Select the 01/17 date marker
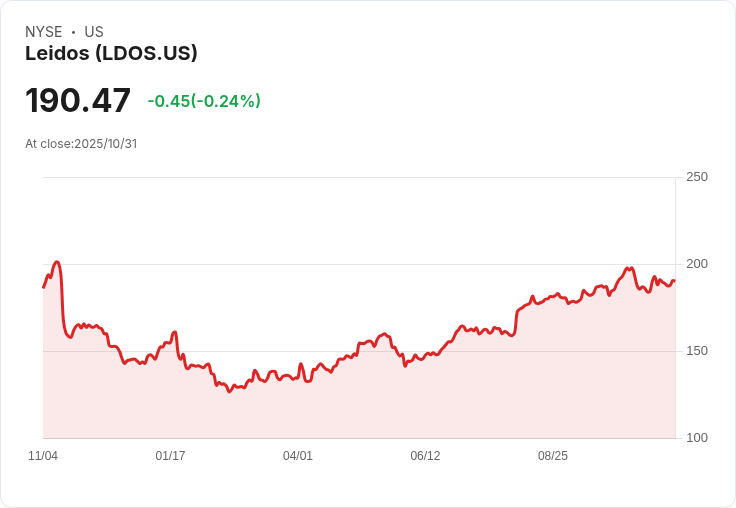The width and height of the screenshot is (736, 508). pos(170,456)
